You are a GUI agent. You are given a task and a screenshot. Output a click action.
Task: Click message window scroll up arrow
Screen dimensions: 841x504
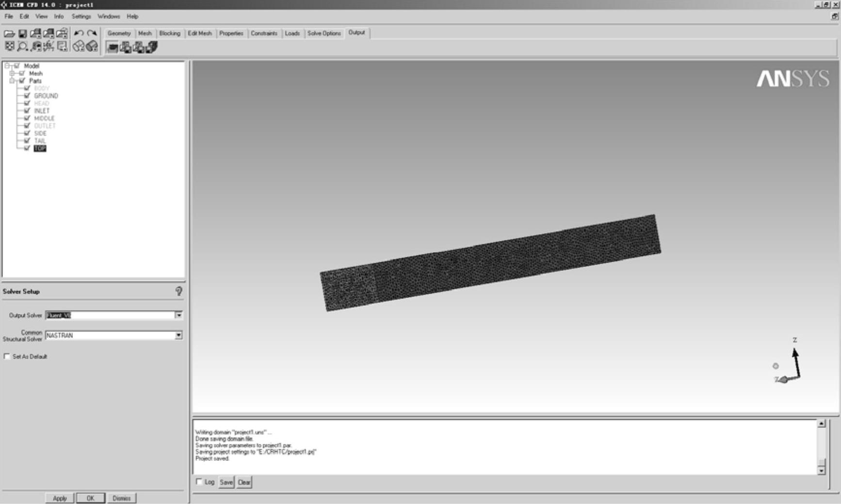point(821,424)
